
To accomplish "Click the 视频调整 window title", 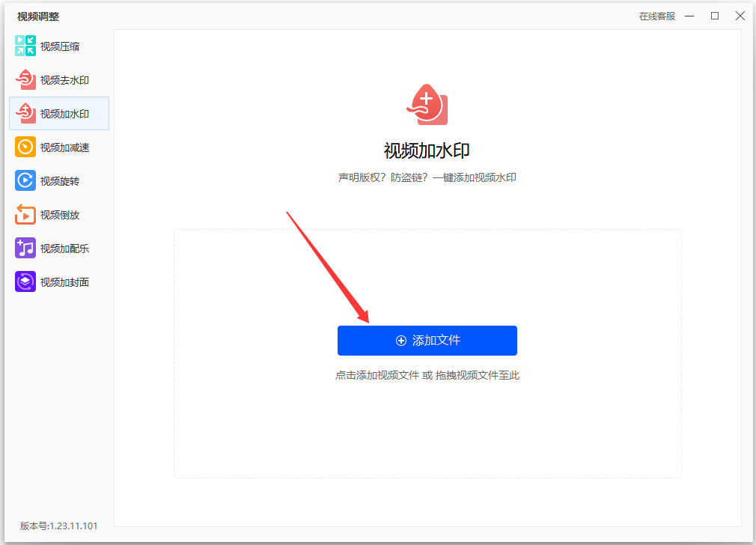I will (38, 16).
